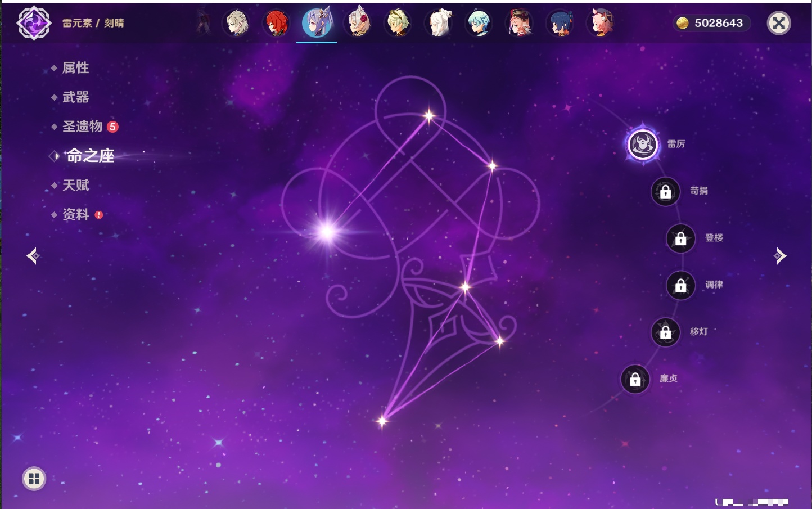Click the 廉贞 constellation name label

click(x=669, y=379)
